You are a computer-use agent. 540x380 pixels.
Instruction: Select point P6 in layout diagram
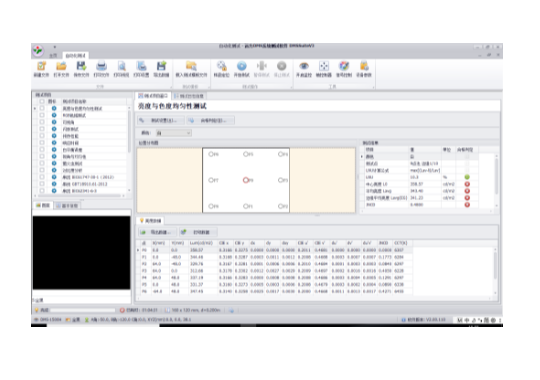click(211, 154)
